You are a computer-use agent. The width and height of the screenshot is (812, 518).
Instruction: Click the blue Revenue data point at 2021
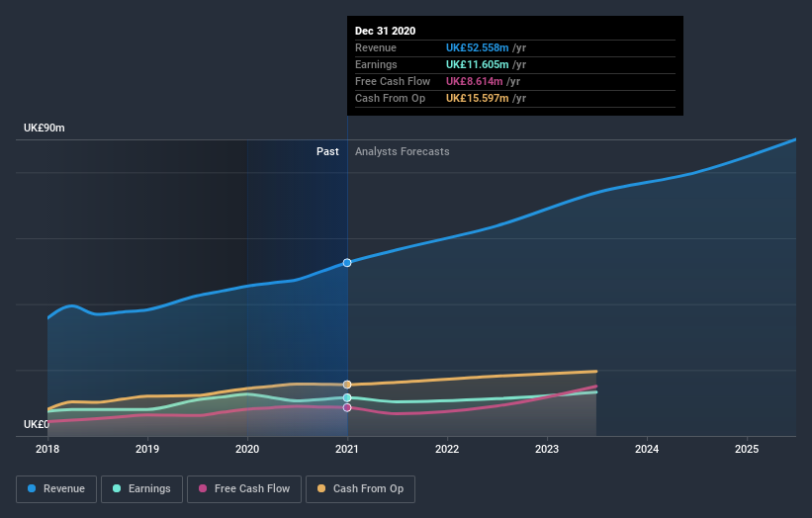coord(347,263)
